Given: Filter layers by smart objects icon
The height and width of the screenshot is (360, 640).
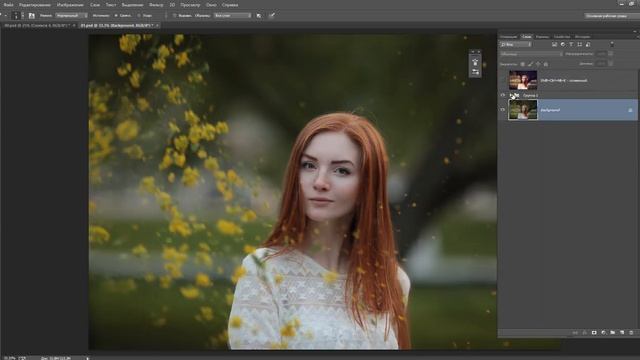Looking at the screenshot, I should tap(588, 44).
